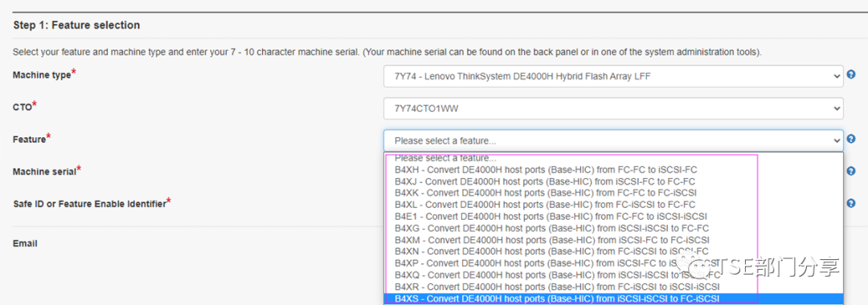This screenshot has height=305, width=868.
Task: Select the B4XN feature option
Action: tap(613, 251)
